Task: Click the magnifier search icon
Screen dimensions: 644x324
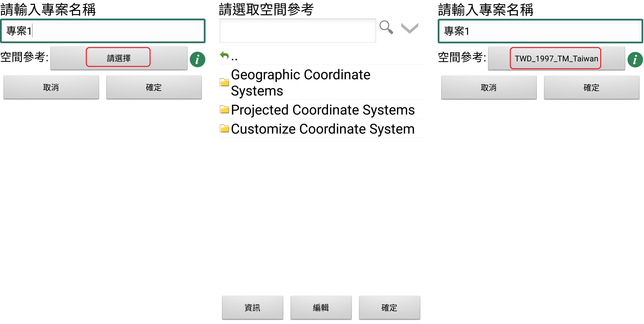Action: pyautogui.click(x=386, y=27)
